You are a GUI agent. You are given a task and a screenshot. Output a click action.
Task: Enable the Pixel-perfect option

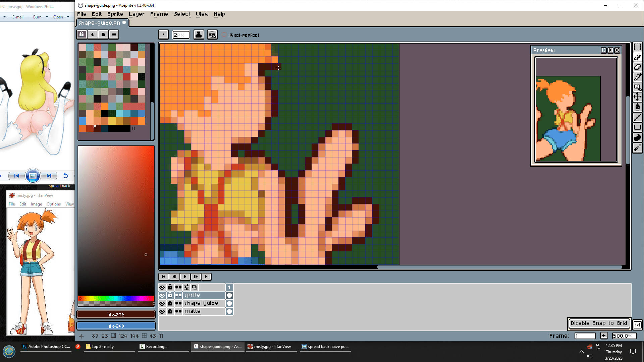tap(224, 35)
